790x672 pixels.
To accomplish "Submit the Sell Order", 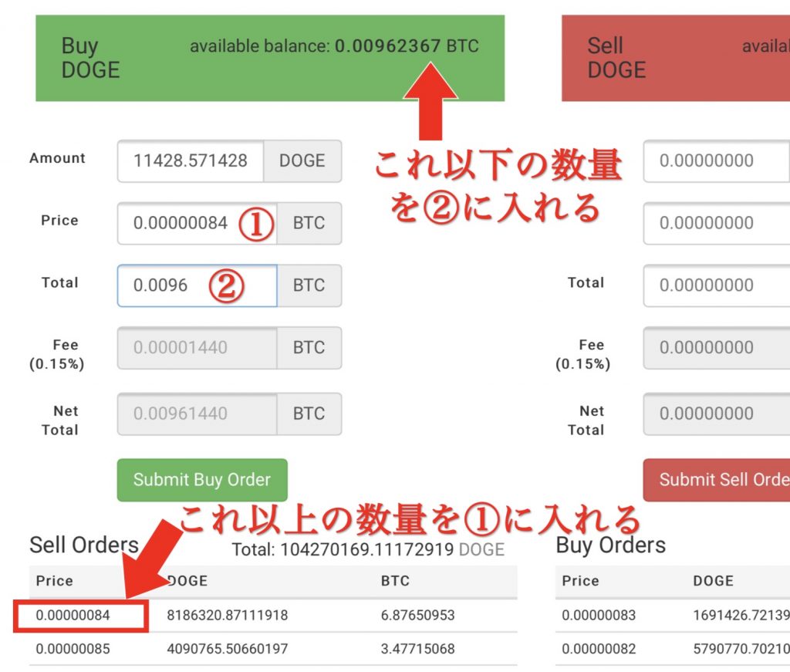I will pyautogui.click(x=717, y=480).
